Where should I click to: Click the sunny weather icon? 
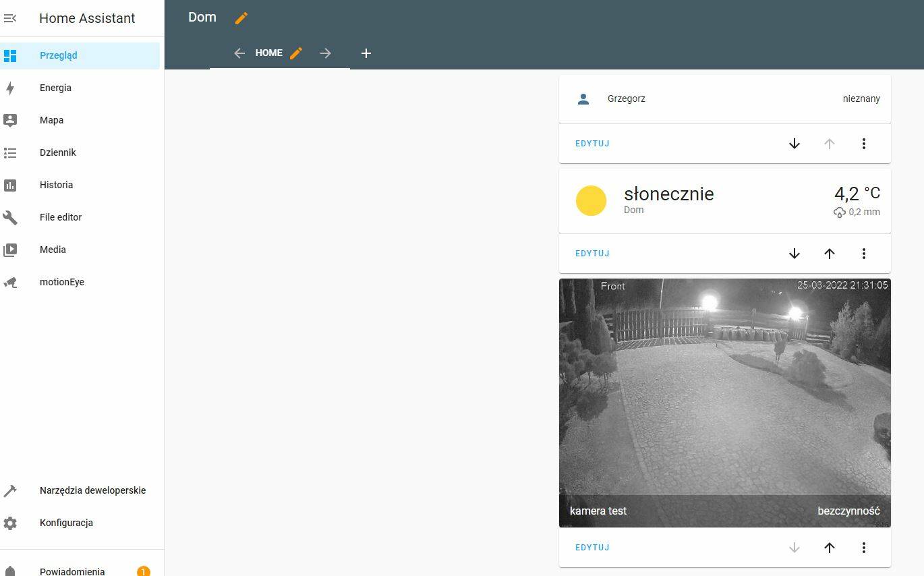(x=591, y=201)
